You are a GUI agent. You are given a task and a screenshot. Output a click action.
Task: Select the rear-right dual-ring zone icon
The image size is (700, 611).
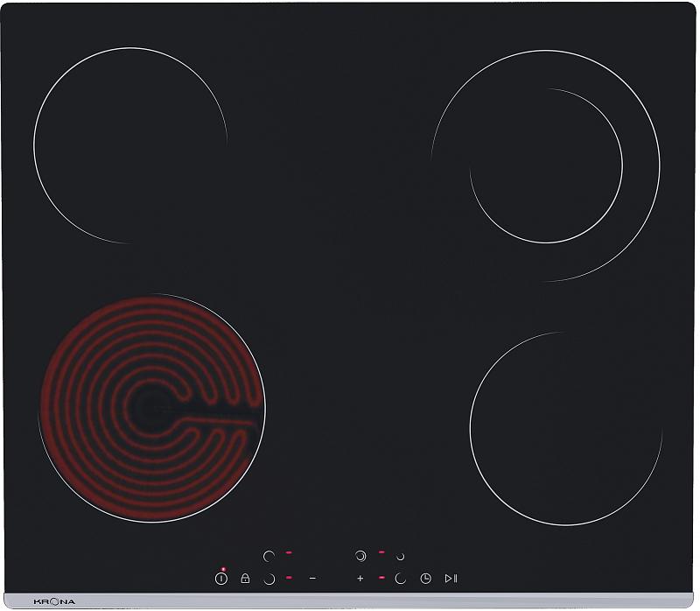[360, 555]
